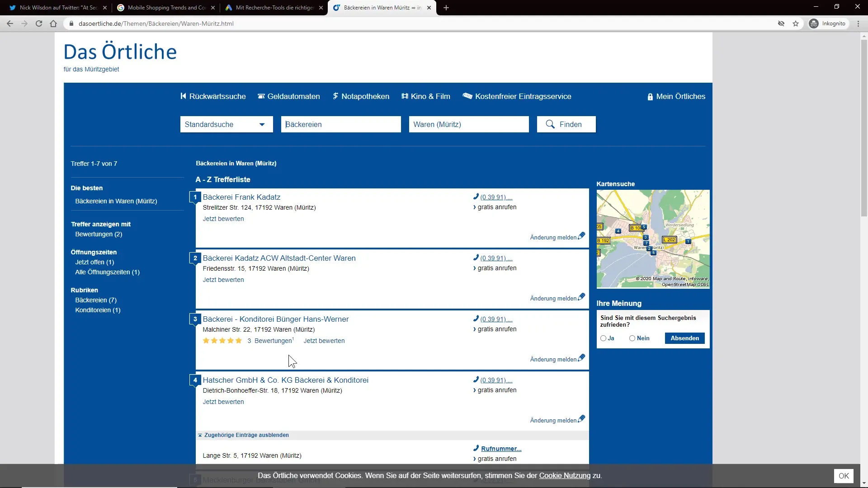Bookmark page with the star icon

pos(796,23)
